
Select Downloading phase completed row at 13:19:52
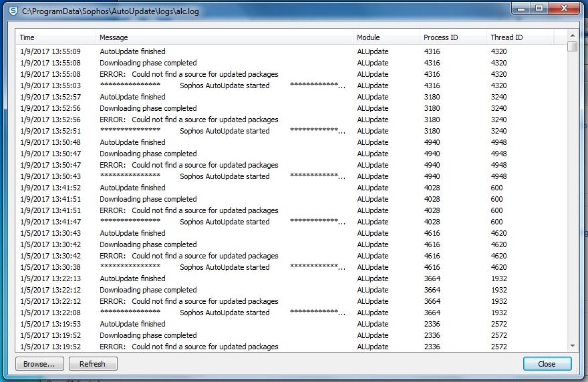tap(291, 335)
